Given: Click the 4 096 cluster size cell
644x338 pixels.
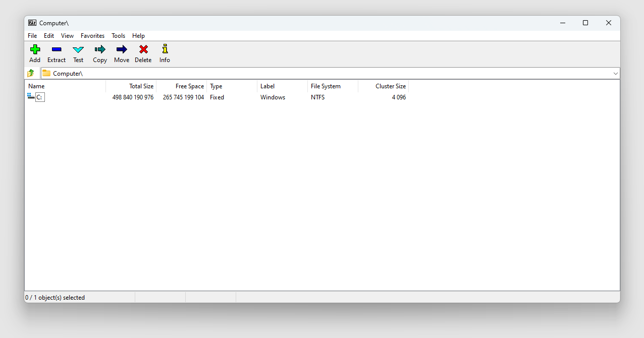Looking at the screenshot, I should 399,97.
